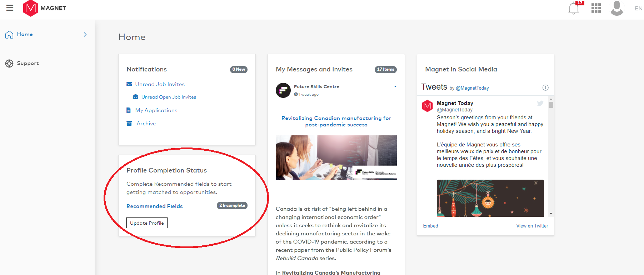
Task: Click the Twitter bird icon on tweet
Action: point(540,103)
